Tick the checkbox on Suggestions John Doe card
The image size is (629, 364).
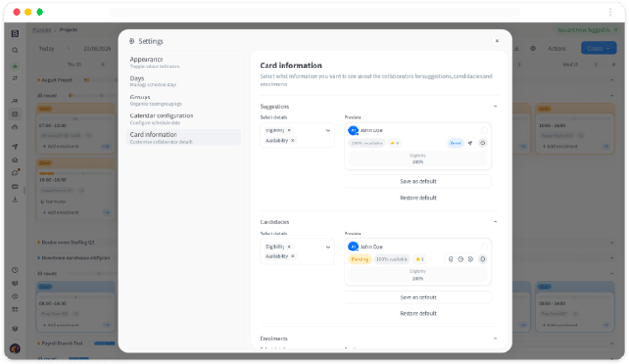click(484, 130)
